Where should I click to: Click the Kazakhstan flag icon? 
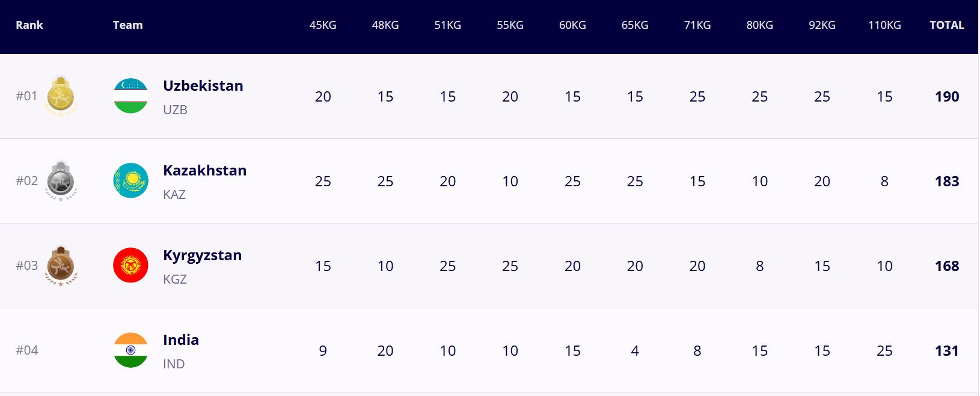130,181
